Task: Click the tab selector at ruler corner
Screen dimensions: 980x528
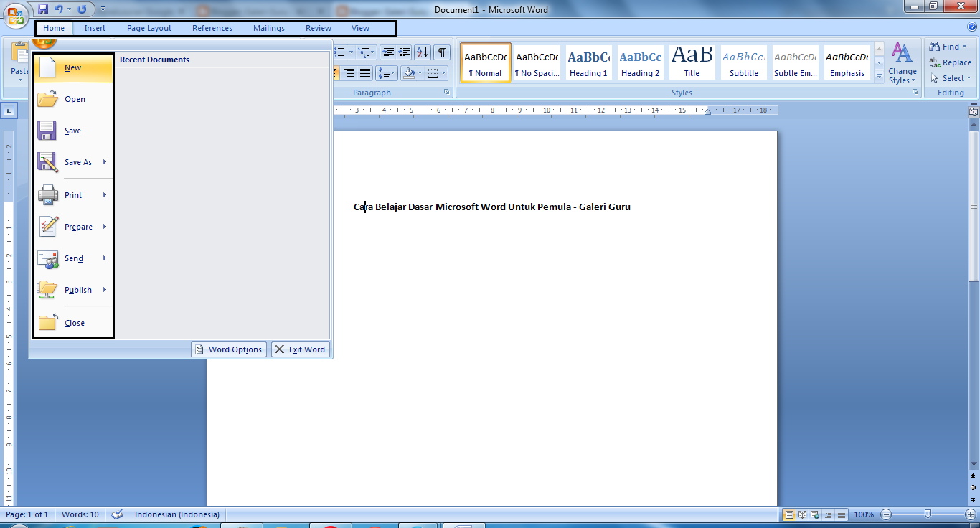Action: click(x=9, y=110)
